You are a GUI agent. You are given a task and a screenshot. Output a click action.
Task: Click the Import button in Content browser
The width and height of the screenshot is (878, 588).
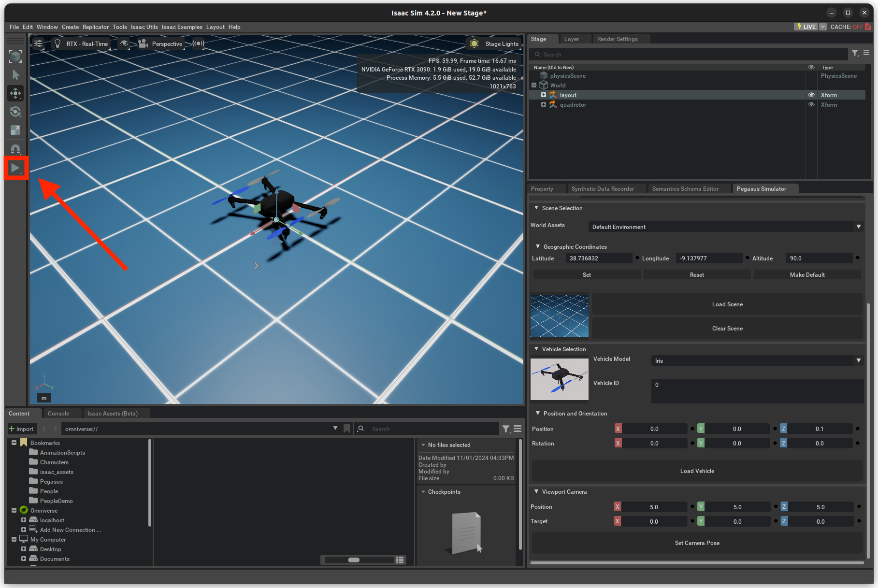click(x=21, y=429)
